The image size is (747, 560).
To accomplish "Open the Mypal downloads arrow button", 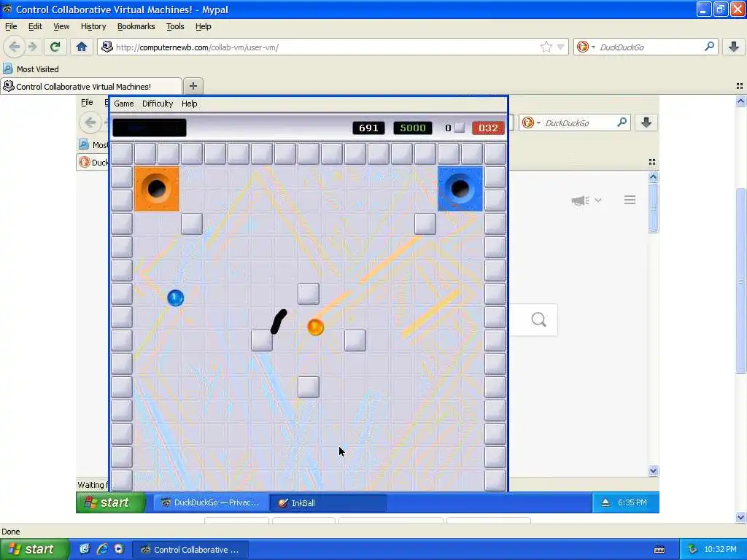I will click(x=734, y=47).
